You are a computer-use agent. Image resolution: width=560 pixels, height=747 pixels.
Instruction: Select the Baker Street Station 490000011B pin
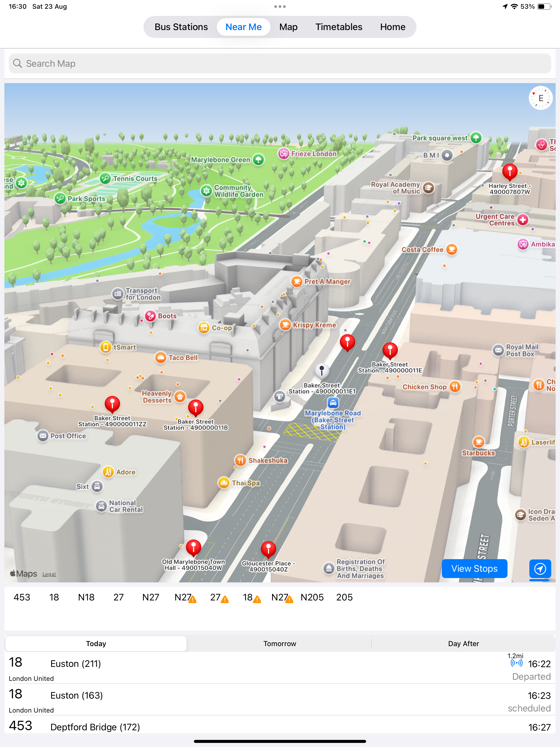tap(196, 408)
